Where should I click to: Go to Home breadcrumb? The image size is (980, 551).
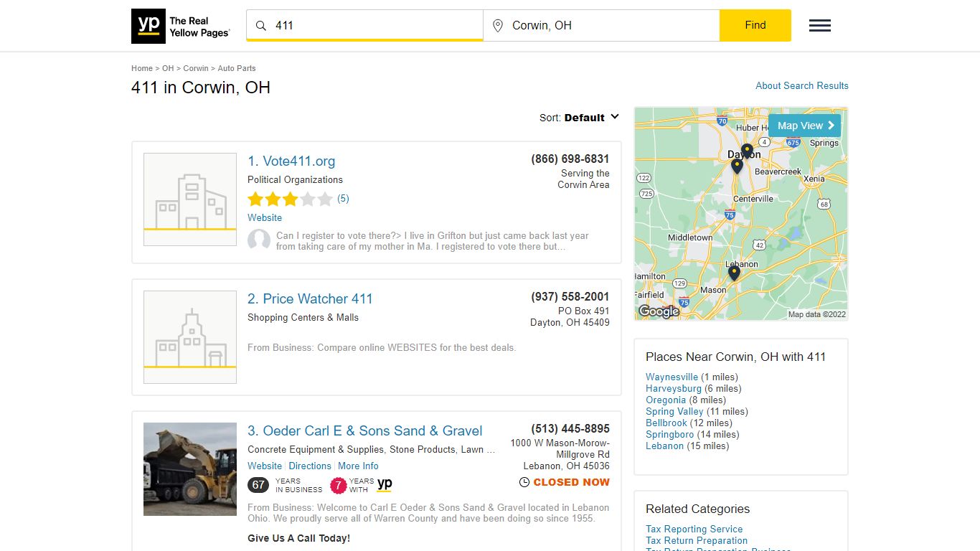pyautogui.click(x=142, y=68)
